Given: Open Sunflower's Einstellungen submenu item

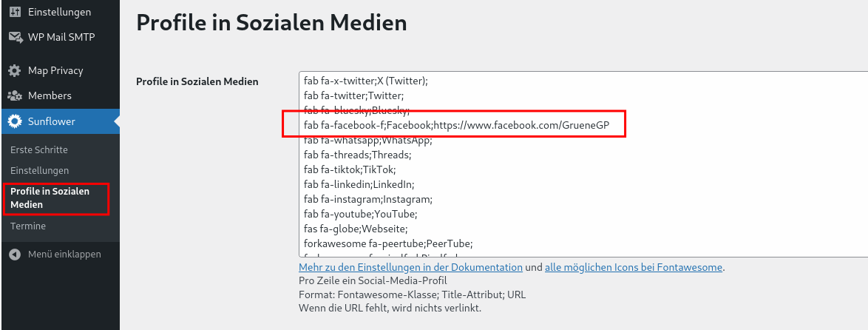Looking at the screenshot, I should click(x=39, y=170).
